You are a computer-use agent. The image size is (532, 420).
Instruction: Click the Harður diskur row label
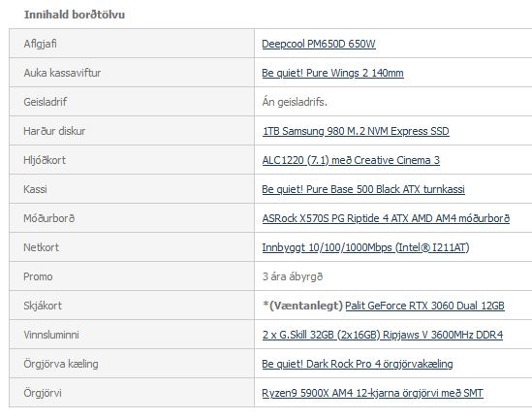tap(54, 131)
